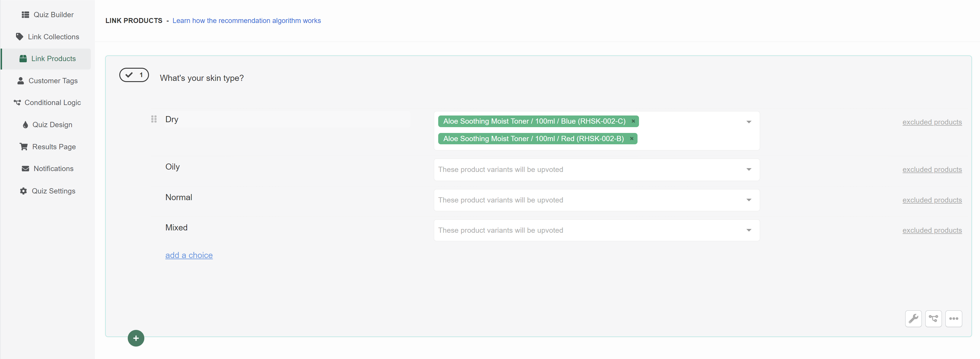Toggle the question 1 checkmark badge
The image size is (980, 359).
[134, 75]
